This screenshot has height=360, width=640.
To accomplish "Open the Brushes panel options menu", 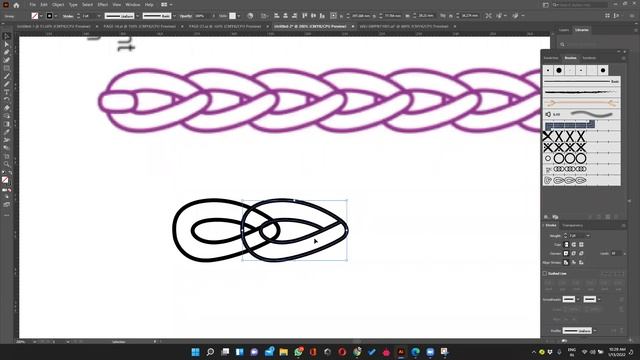I will [x=623, y=58].
